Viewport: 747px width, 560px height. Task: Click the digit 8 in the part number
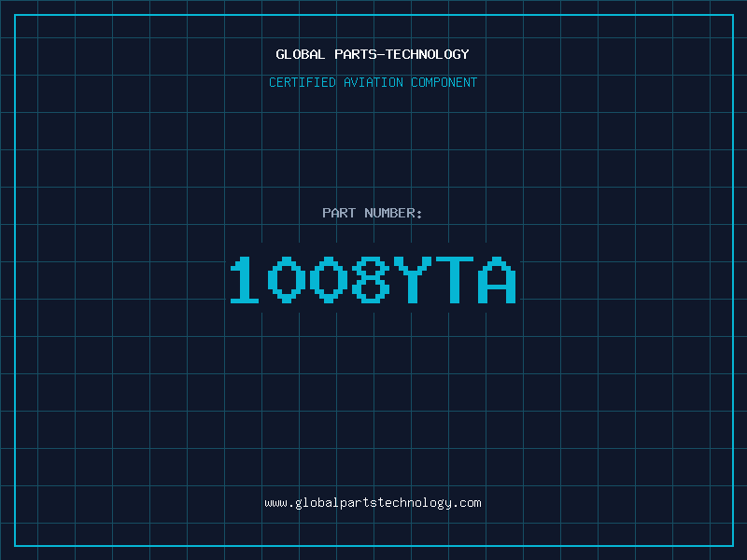tap(371, 279)
